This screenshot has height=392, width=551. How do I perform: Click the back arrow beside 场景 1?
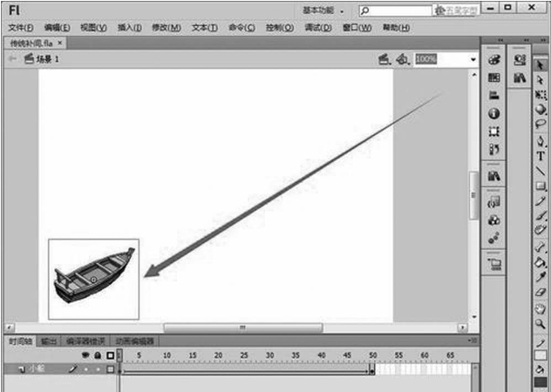point(13,58)
